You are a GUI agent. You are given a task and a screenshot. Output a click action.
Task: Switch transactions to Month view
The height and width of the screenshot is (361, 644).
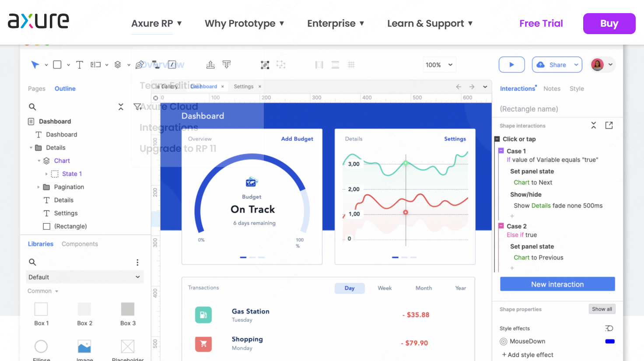pyautogui.click(x=423, y=288)
